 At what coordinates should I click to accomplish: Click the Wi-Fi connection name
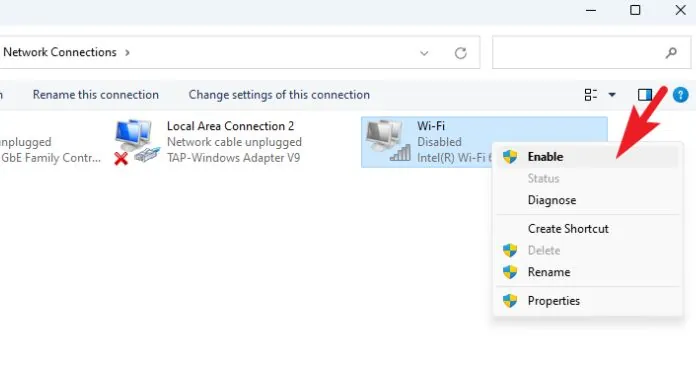[x=431, y=126]
